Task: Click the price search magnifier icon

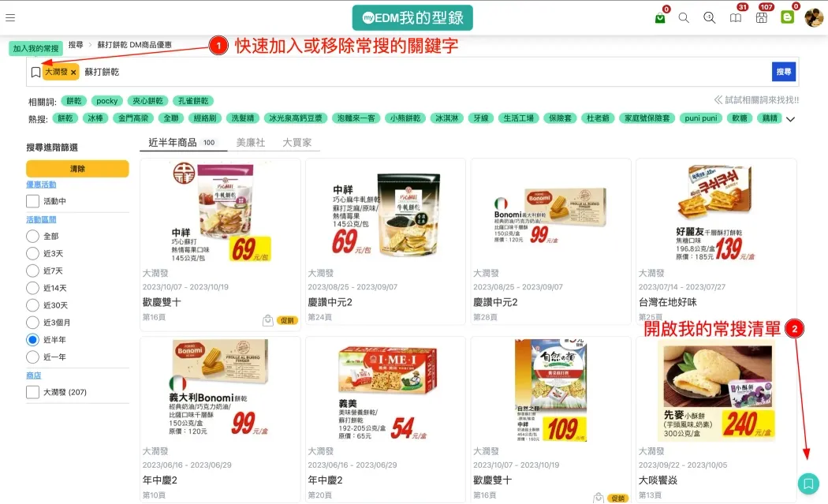Action: 710,18
